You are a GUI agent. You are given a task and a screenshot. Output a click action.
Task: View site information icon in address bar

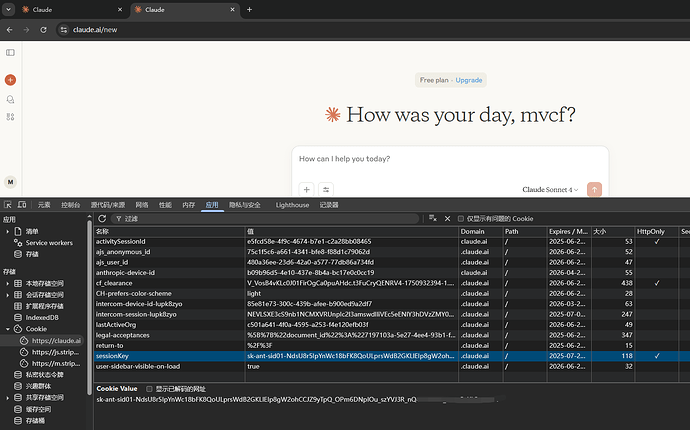64,30
